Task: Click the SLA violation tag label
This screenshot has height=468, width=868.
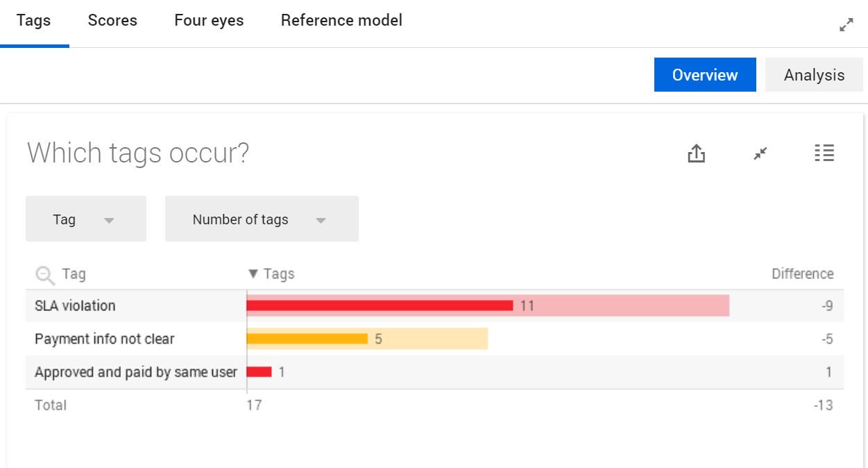Action: [76, 306]
